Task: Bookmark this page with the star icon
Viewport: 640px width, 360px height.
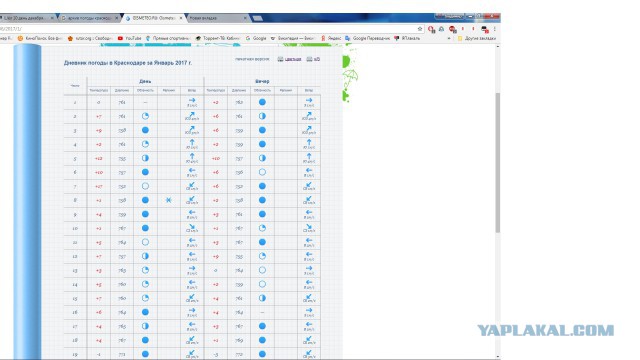Action: [x=420, y=29]
